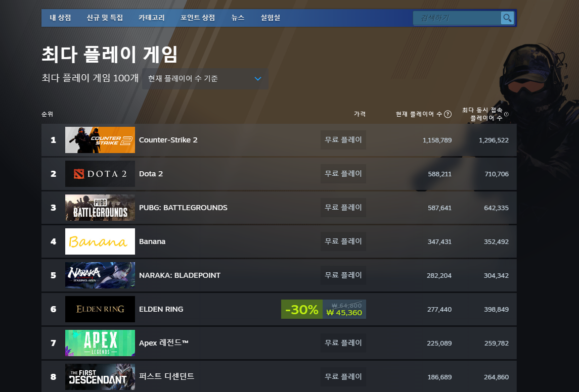Click ELDEN RING thumbnail
The width and height of the screenshot is (579, 392).
[100, 309]
